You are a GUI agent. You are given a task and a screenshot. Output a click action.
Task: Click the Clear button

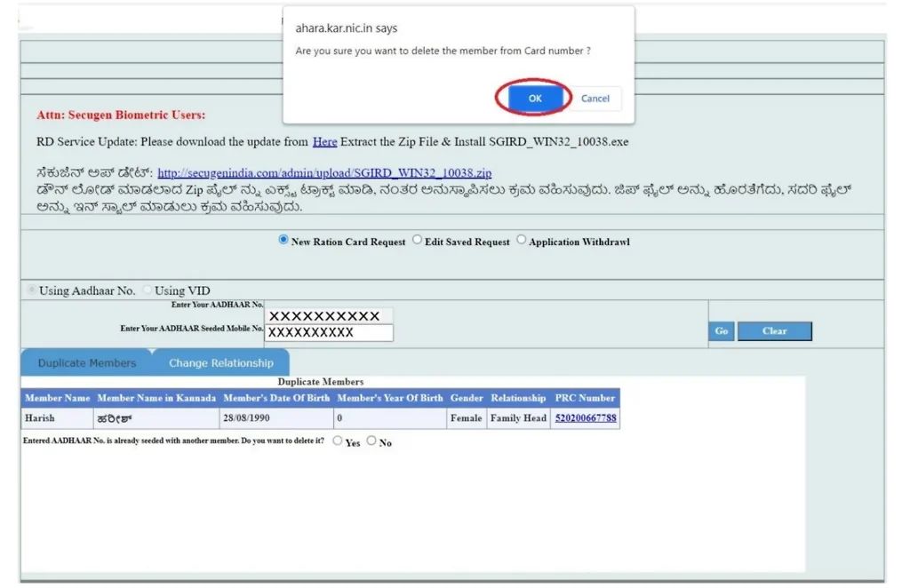click(x=775, y=331)
